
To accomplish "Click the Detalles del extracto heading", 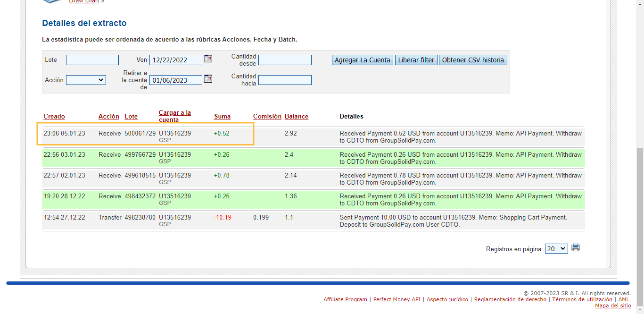I will click(x=84, y=23).
